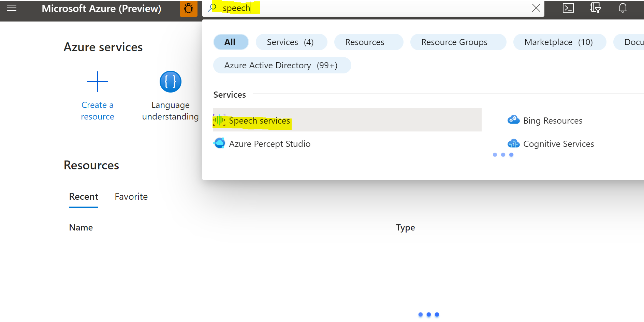Click the Name column header

click(x=81, y=227)
